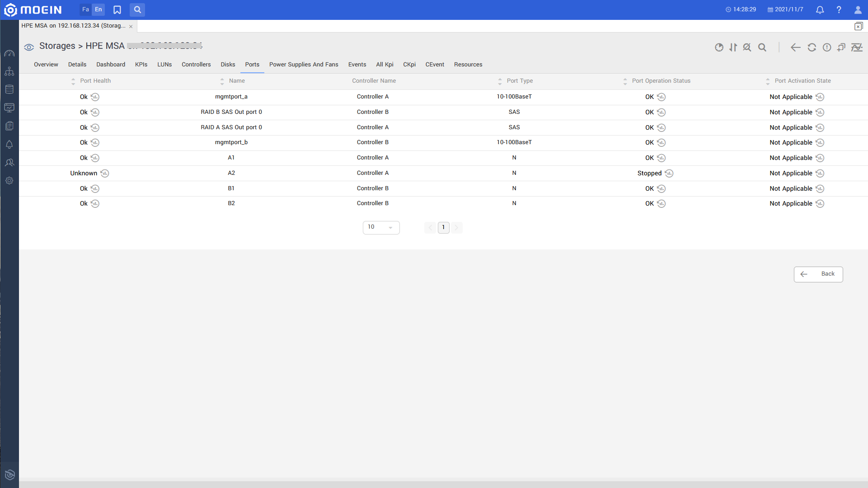
Task: Switch to the LUNs tab
Action: coord(164,65)
